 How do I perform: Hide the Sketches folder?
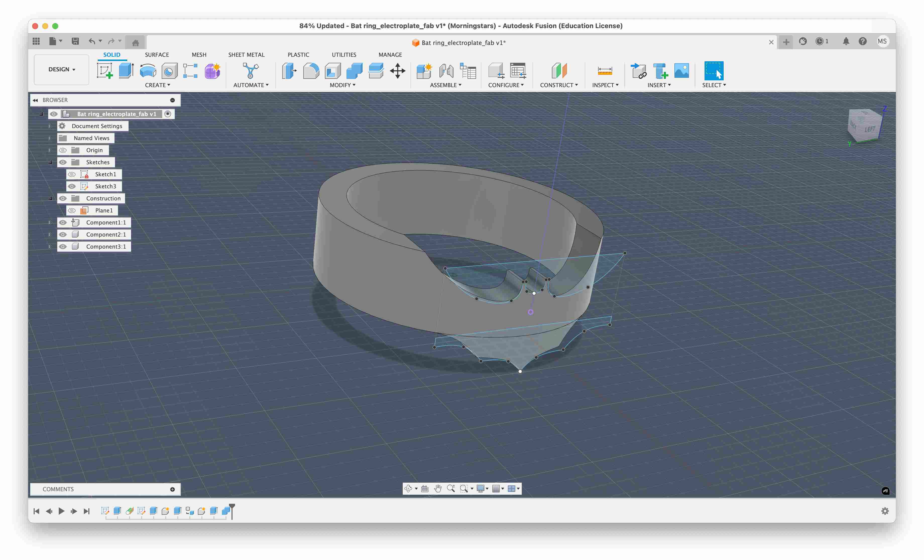tap(63, 162)
